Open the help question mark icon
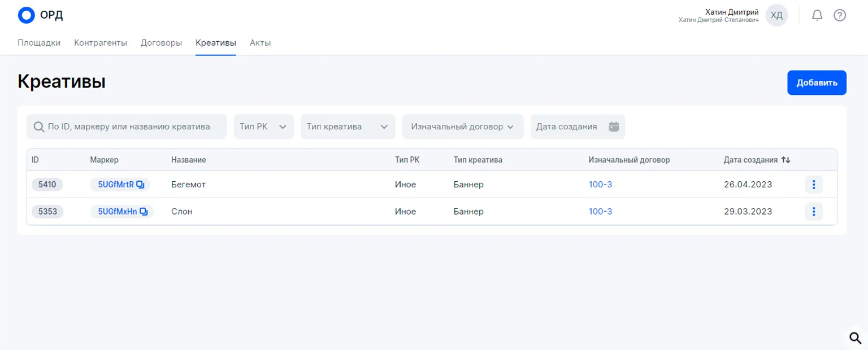Viewport: 868px width, 350px height. 840,15
